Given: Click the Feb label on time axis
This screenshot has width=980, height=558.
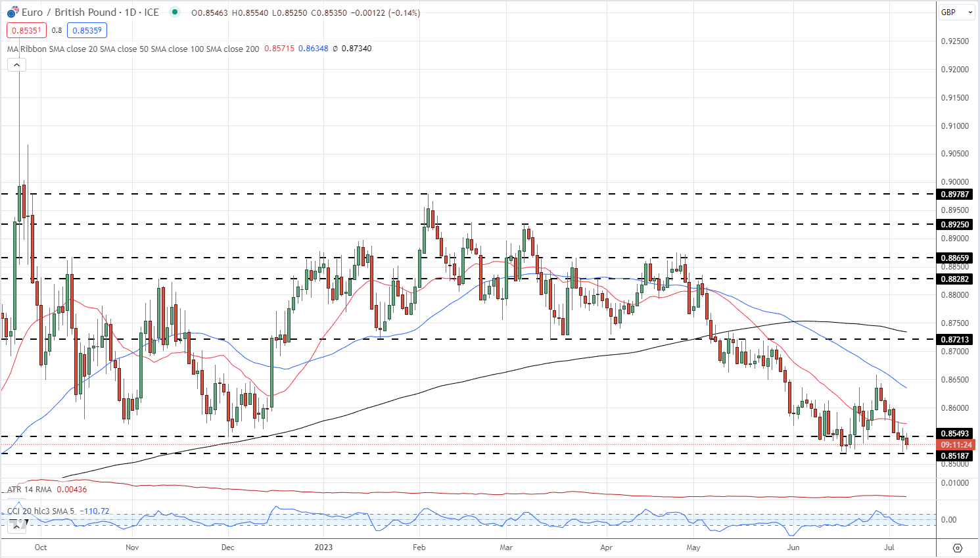Looking at the screenshot, I should (419, 547).
